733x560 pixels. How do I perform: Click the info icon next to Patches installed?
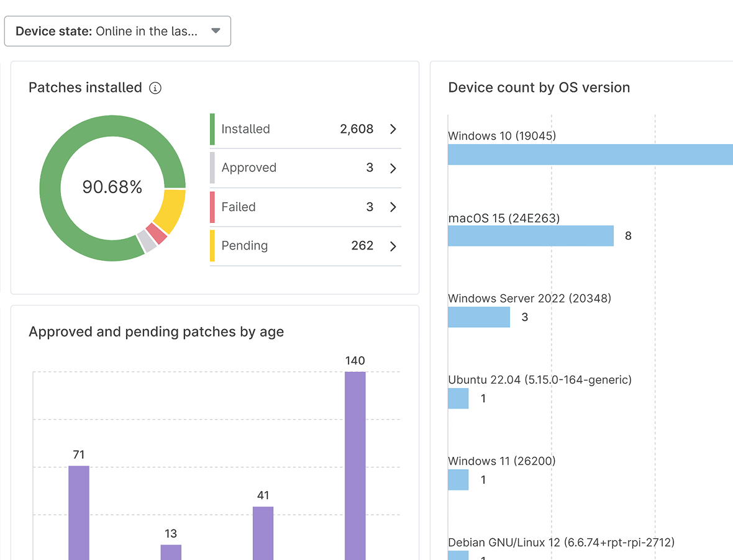[x=153, y=88]
